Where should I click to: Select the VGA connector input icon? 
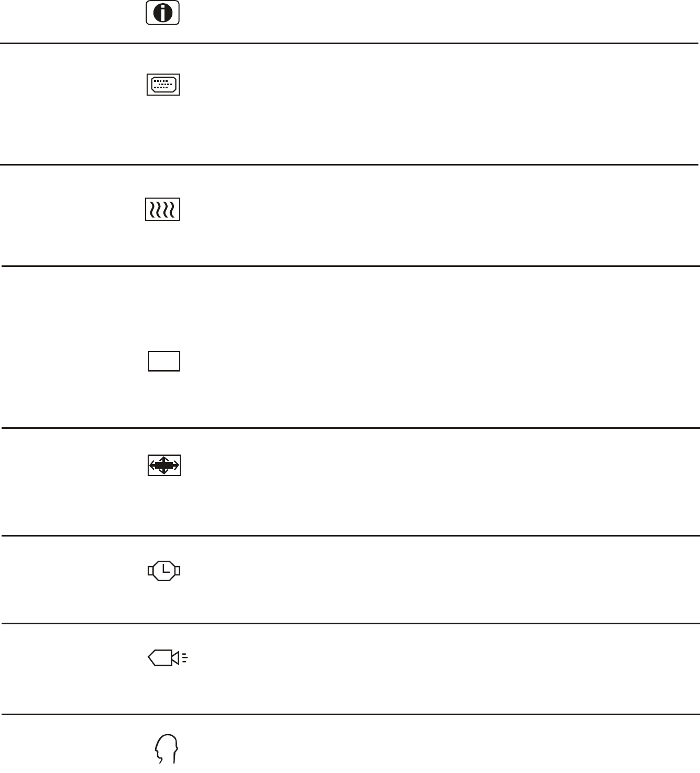[x=163, y=85]
